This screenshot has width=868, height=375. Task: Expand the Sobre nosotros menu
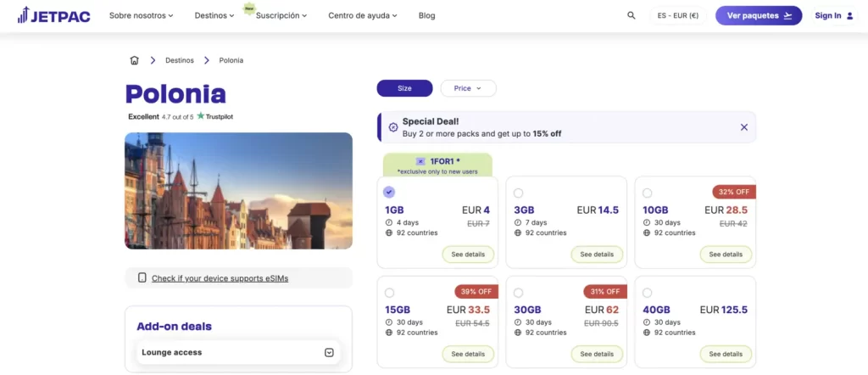(x=142, y=15)
